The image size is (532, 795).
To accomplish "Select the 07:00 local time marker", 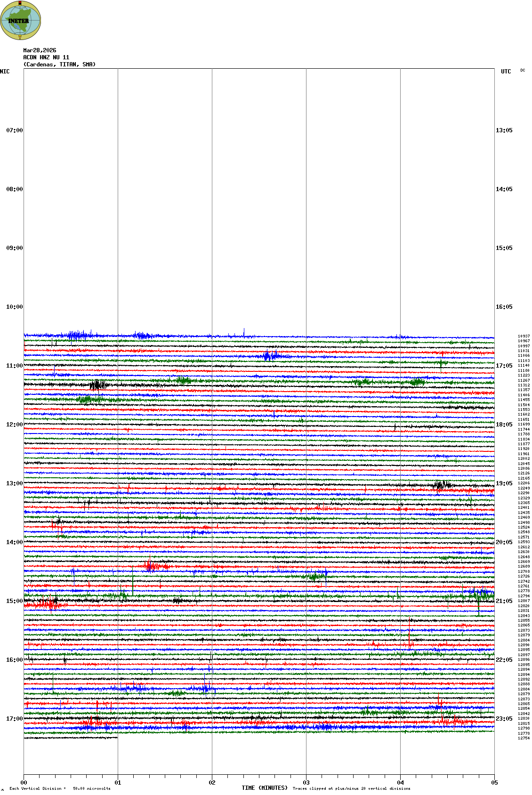I will pos(14,130).
